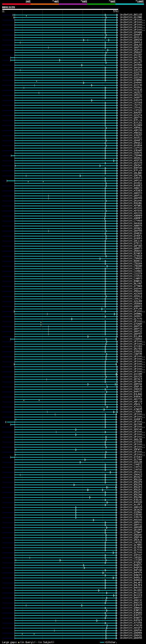Click the =100char. scale legend
The image size is (146, 644).
pyautogui.click(x=109, y=642)
